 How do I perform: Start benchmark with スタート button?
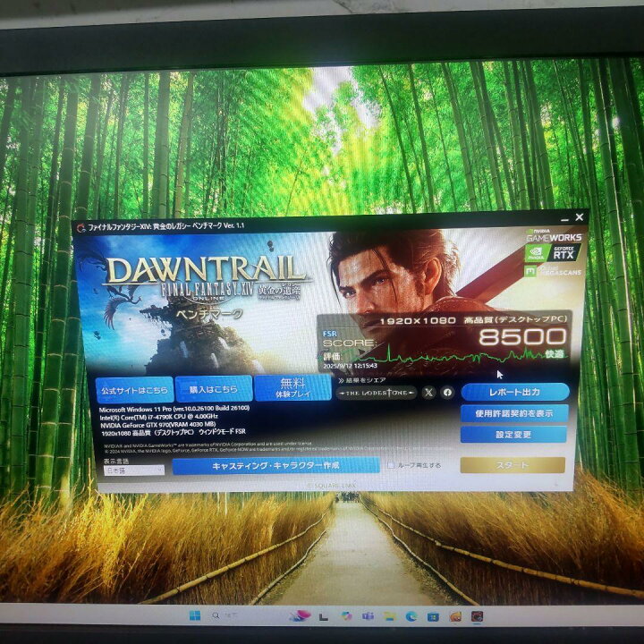[513, 465]
